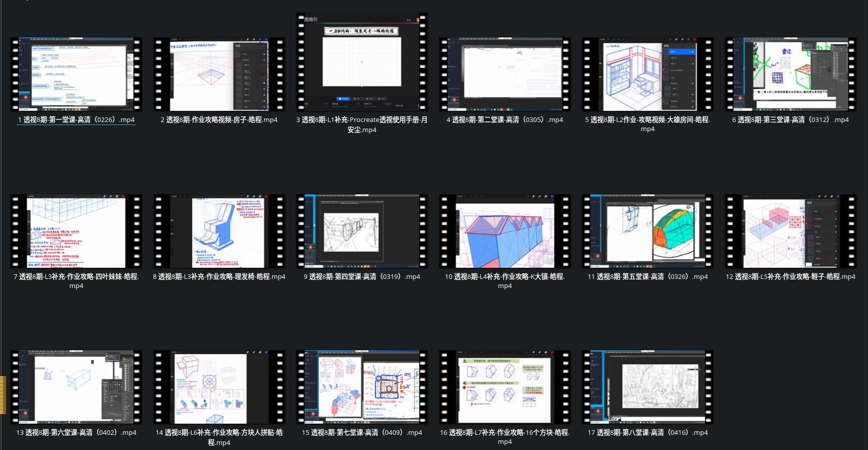This screenshot has width=868, height=450.
Task: Click the file name text of video 1 第一堂课
Action: click(x=76, y=120)
